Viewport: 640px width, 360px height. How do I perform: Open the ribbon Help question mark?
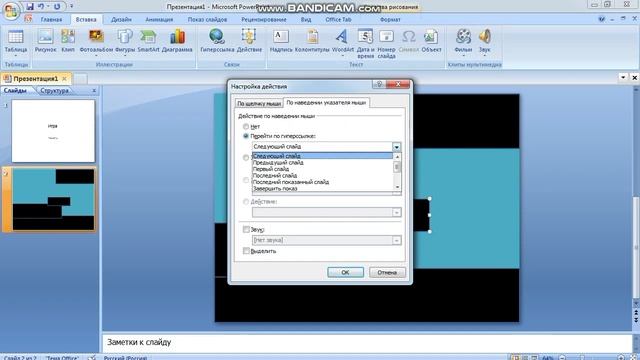coord(602,19)
